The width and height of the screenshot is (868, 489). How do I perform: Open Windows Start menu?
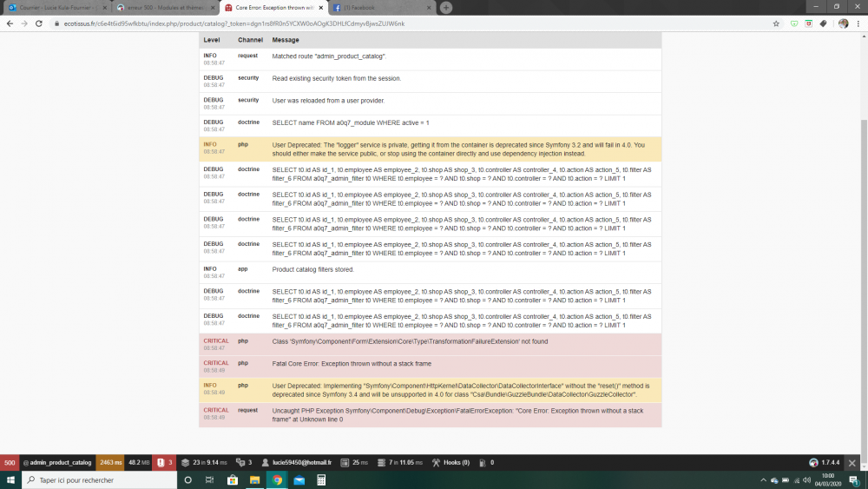(10, 480)
